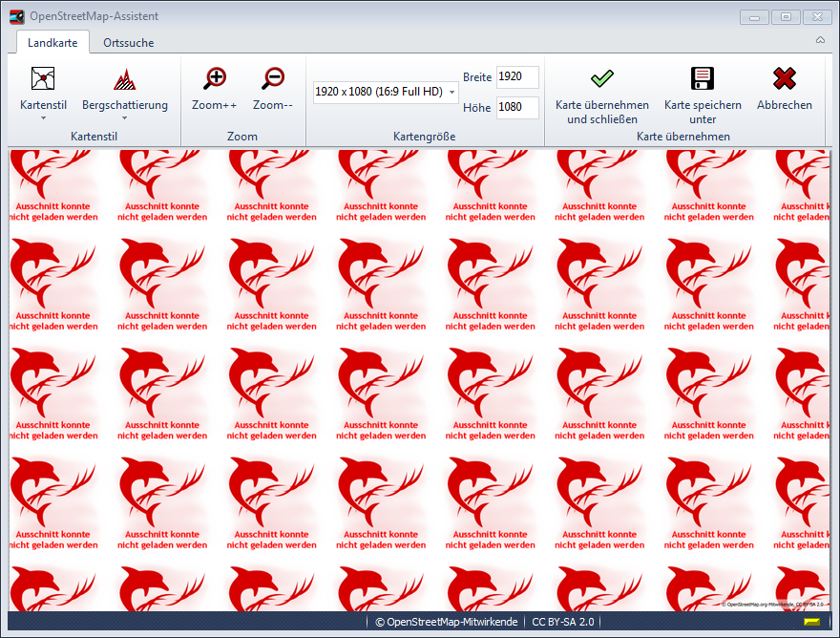
Task: Click green checkmark to apply map and close
Action: (601, 78)
